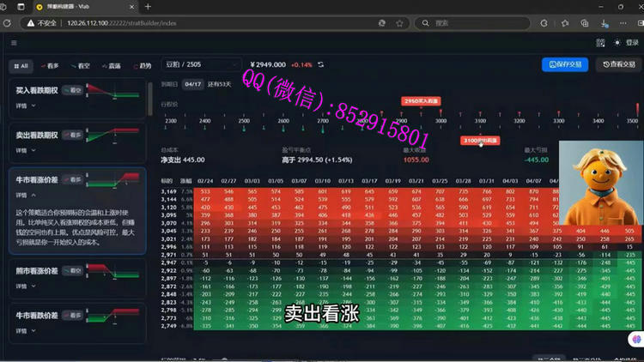Click the 查看交易 button
Image resolution: width=644 pixels, height=362 pixels.
click(x=618, y=64)
